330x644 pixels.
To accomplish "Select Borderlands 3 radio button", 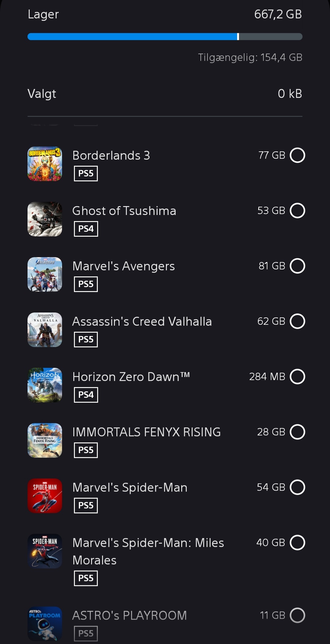I will coord(297,155).
